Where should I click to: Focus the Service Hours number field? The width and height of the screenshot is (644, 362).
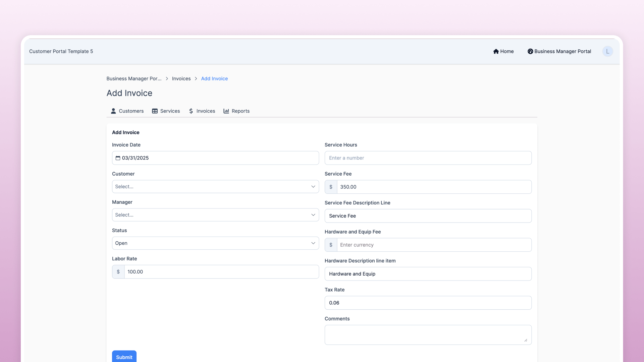(428, 158)
